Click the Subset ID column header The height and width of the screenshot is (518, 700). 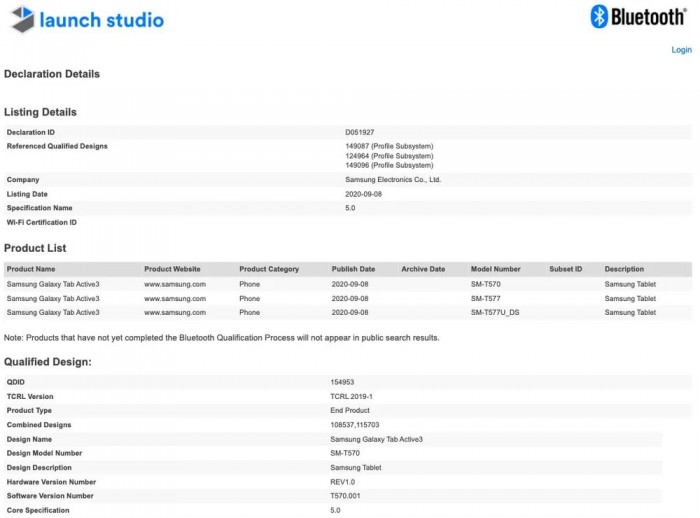(x=565, y=269)
